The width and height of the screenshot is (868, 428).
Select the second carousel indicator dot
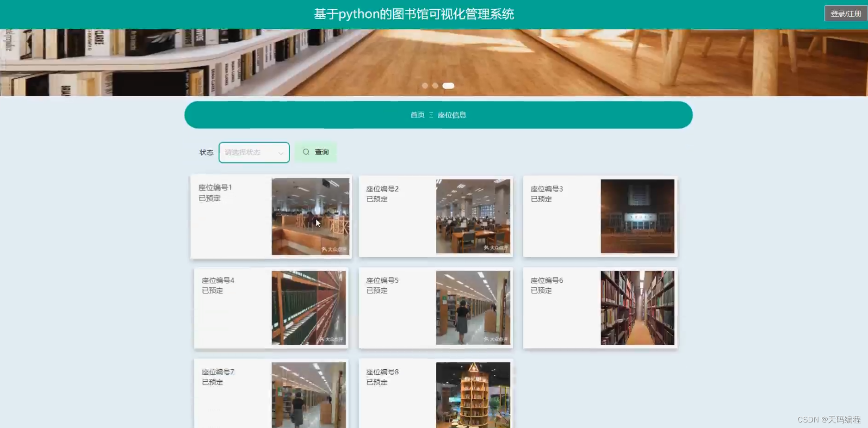[435, 86]
